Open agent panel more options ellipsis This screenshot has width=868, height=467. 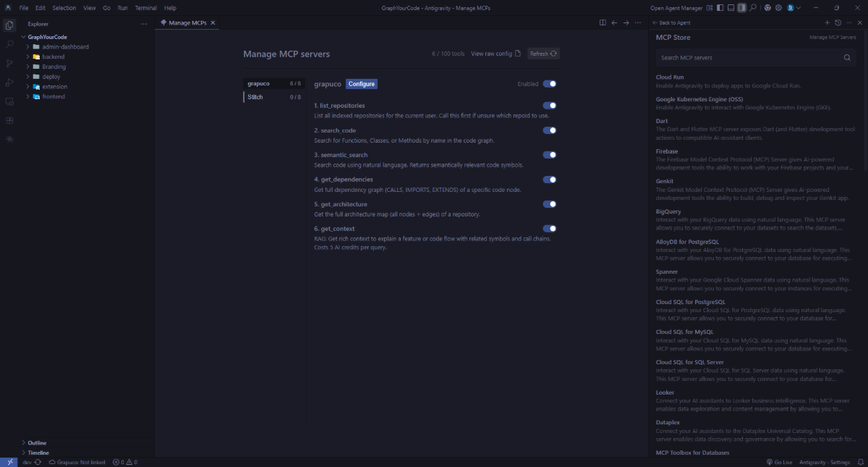(849, 22)
